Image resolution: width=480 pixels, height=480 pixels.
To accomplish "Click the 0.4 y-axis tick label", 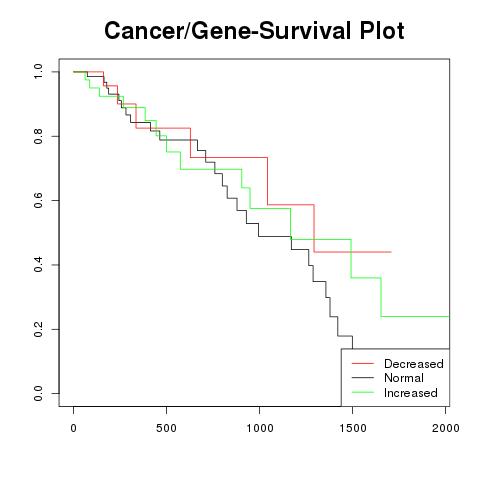I will (x=38, y=265).
